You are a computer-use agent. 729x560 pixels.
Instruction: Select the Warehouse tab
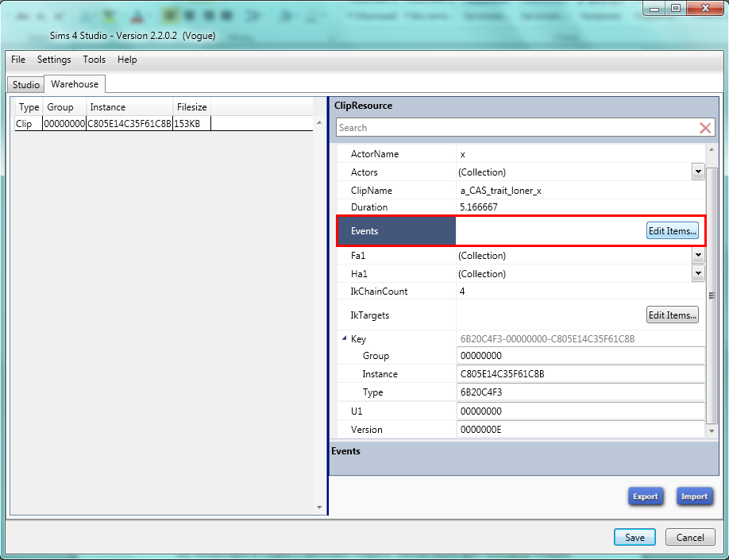tap(75, 84)
